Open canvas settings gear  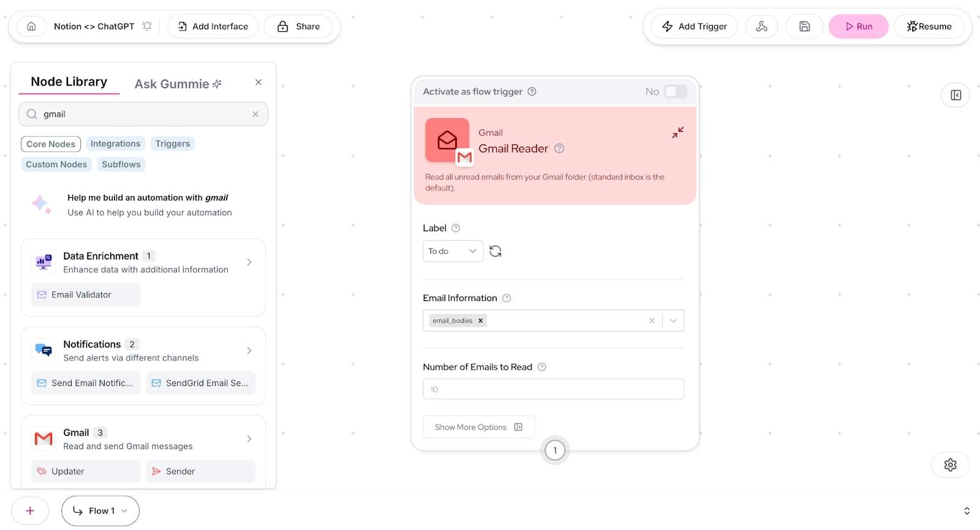tap(950, 465)
